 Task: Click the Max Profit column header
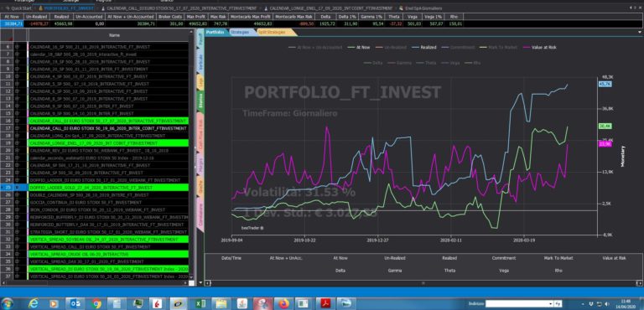click(x=196, y=17)
